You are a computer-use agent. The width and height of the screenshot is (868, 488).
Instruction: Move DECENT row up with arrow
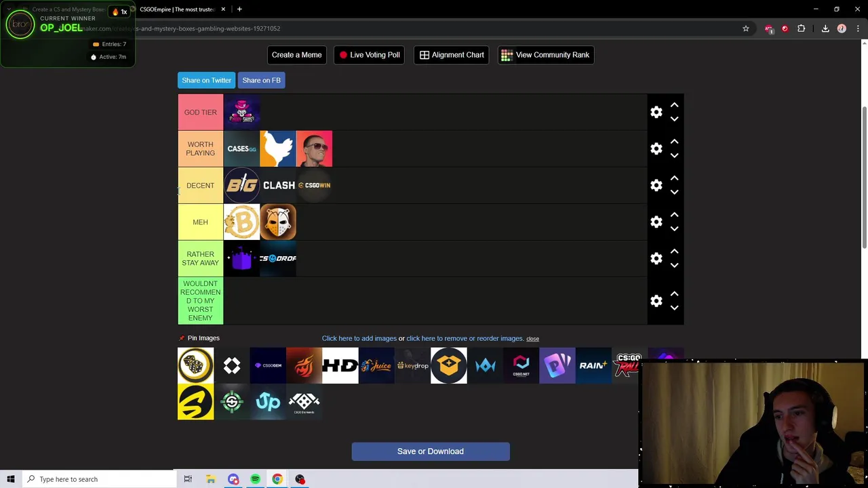[674, 178]
